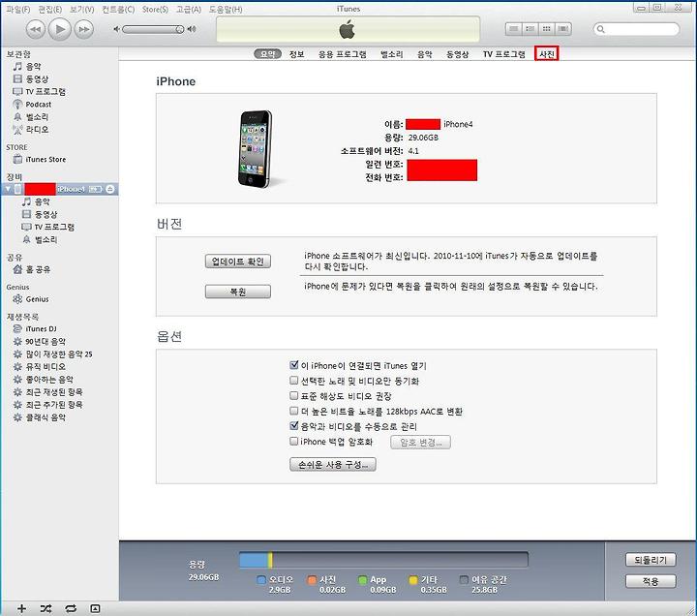Click 업데이트 확인 button
Viewport: 697px width, 616px height.
(x=238, y=262)
